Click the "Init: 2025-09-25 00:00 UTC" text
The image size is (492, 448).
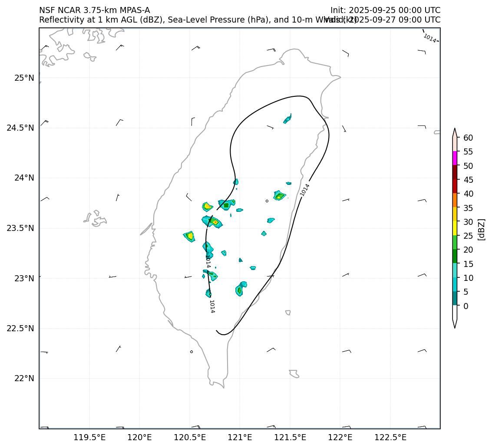[385, 10]
